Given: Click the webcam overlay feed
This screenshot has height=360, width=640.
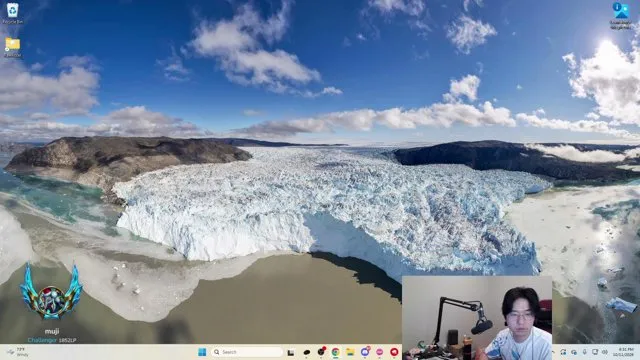Looking at the screenshot, I should click(x=477, y=318).
